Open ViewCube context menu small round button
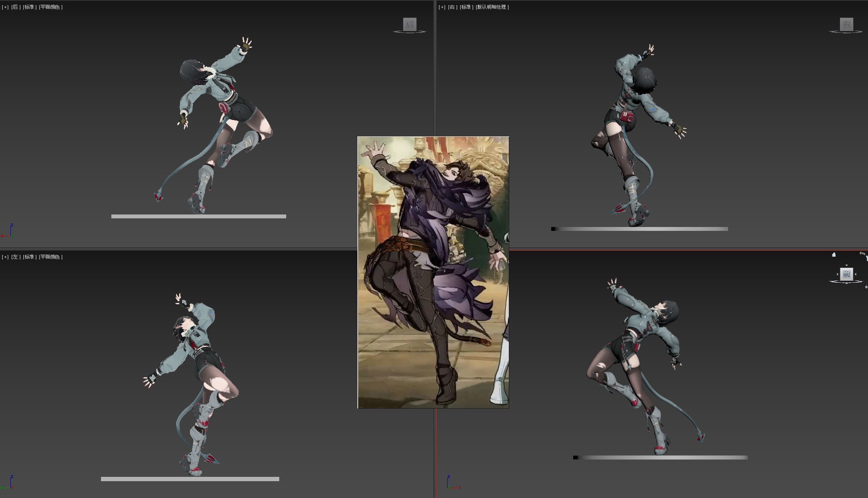 click(866, 287)
